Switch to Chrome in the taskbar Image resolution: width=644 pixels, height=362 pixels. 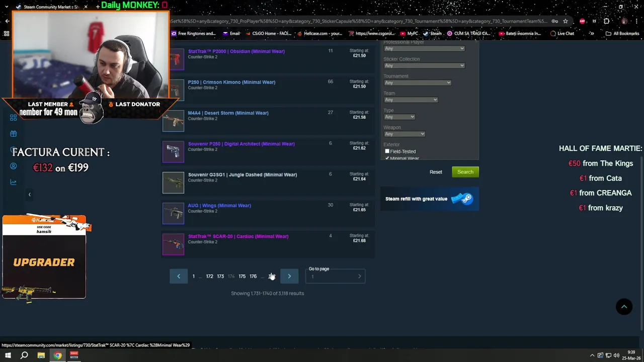[x=58, y=355]
